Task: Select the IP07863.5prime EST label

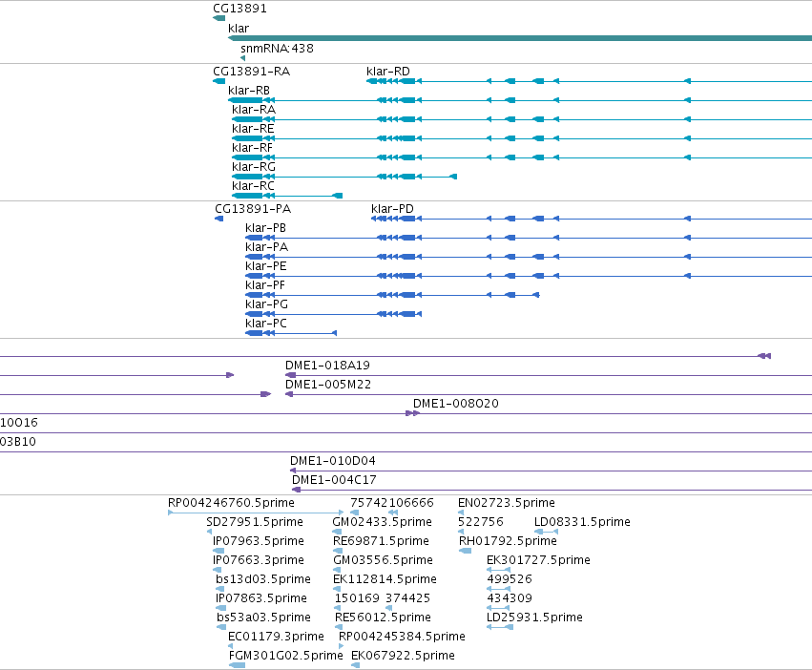Action: [261, 599]
